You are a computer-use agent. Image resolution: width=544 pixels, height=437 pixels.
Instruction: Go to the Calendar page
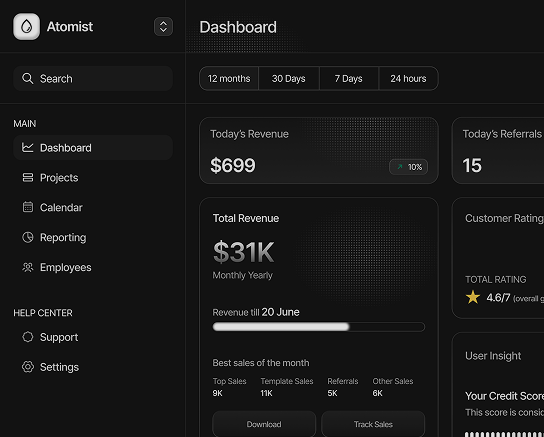pos(93,207)
